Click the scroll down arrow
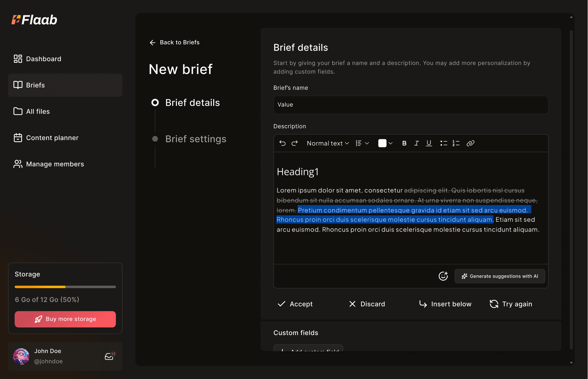This screenshot has height=379, width=588. tap(571, 363)
